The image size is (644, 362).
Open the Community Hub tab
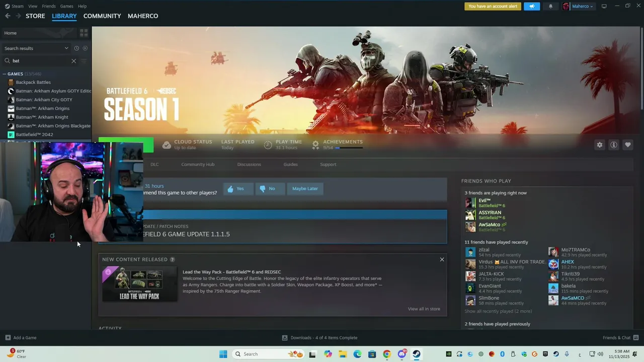pyautogui.click(x=198, y=164)
